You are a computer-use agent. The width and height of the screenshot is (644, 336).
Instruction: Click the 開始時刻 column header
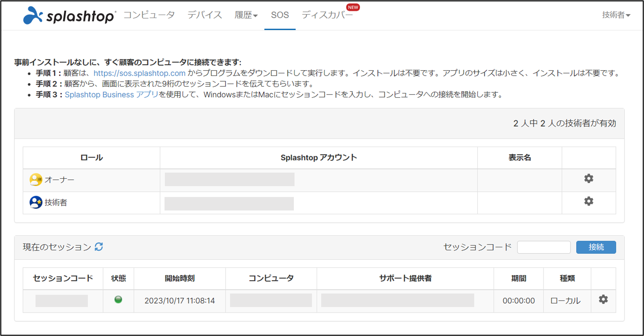[180, 278]
